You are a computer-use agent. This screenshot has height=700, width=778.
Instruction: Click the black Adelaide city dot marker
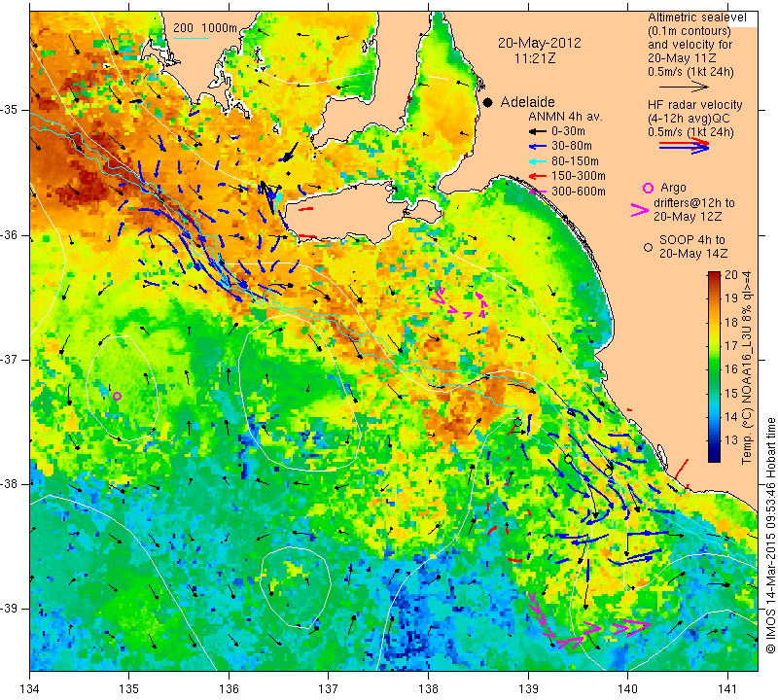[x=488, y=102]
